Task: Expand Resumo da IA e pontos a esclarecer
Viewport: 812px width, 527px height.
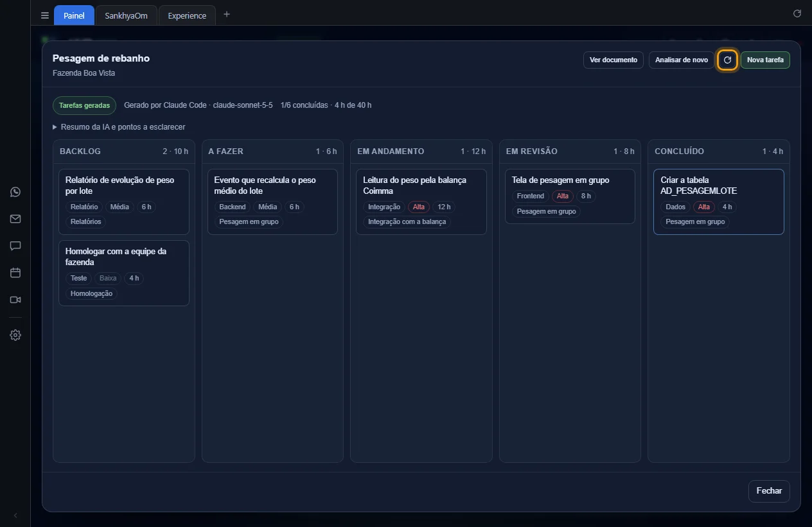Action: 119,127
